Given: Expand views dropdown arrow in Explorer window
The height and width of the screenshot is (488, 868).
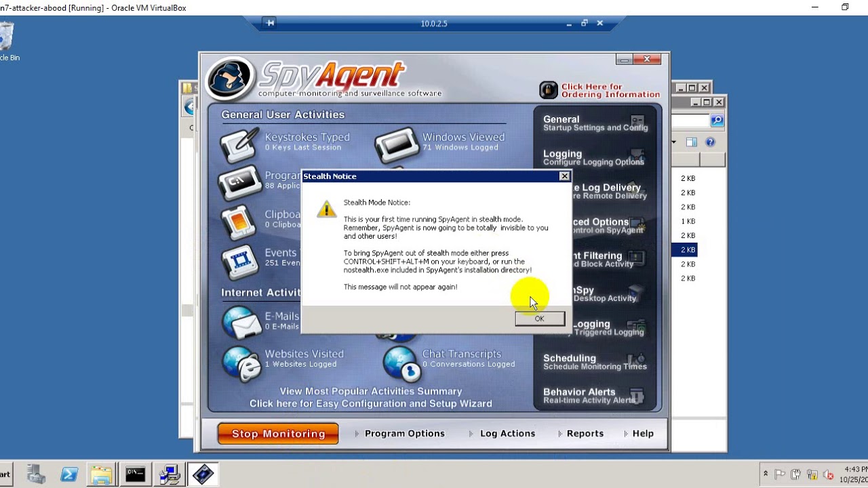Looking at the screenshot, I should (674, 142).
